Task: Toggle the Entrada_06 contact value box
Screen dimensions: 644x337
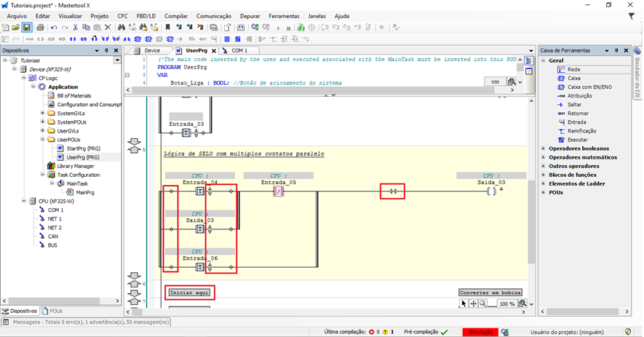Action: (201, 267)
